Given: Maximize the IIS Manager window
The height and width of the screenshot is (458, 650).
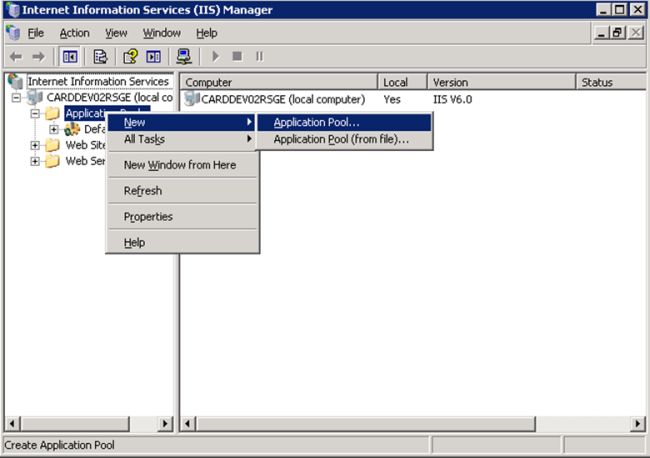Looking at the screenshot, I should (620, 9).
